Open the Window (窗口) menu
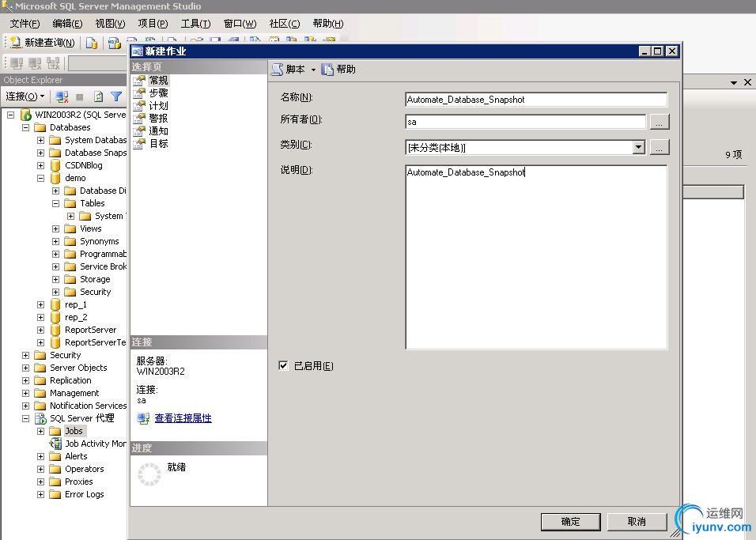756x540 pixels. 240,24
